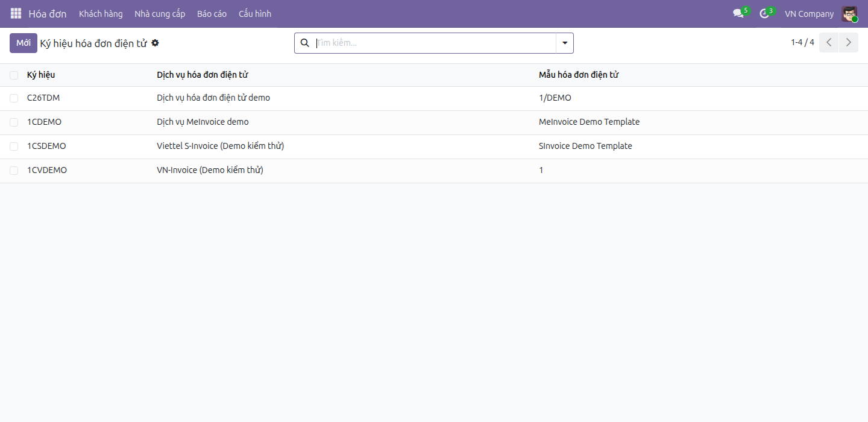
Task: Select all records header checkbox
Action: coord(14,75)
